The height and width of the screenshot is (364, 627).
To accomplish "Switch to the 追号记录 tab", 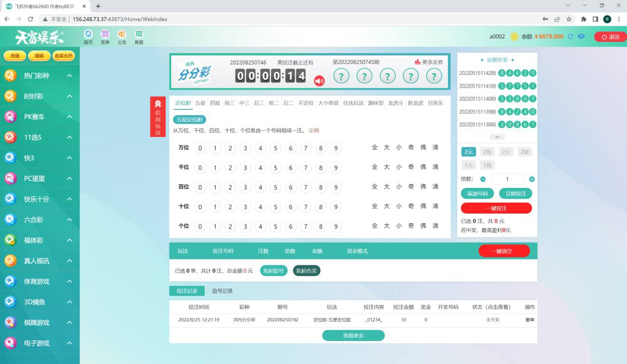I will click(222, 291).
